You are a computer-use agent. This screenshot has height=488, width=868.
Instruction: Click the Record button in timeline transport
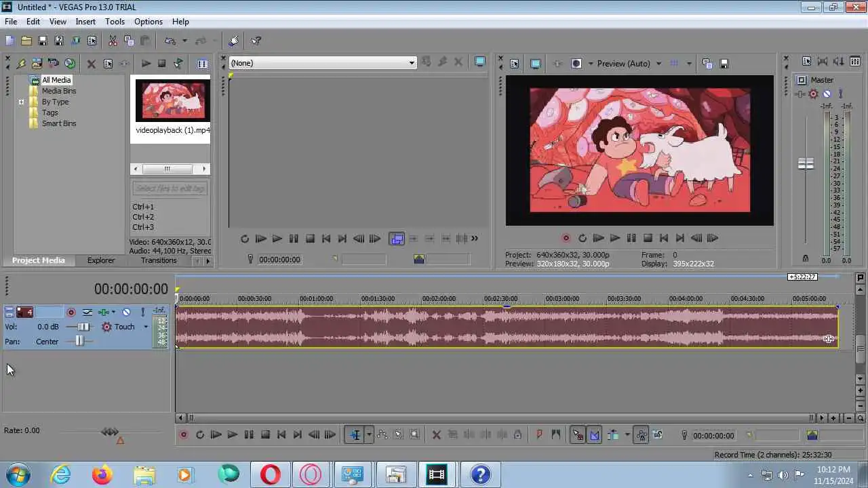click(183, 435)
